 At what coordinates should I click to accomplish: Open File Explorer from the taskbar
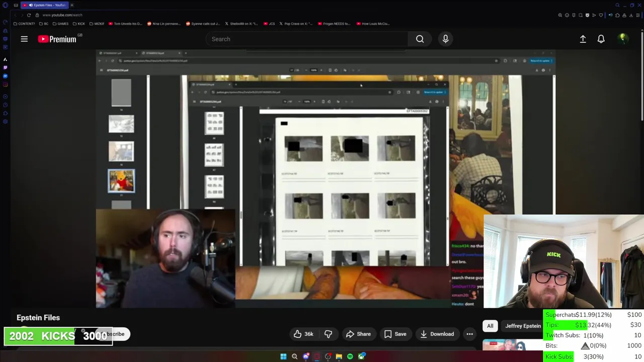(339, 356)
